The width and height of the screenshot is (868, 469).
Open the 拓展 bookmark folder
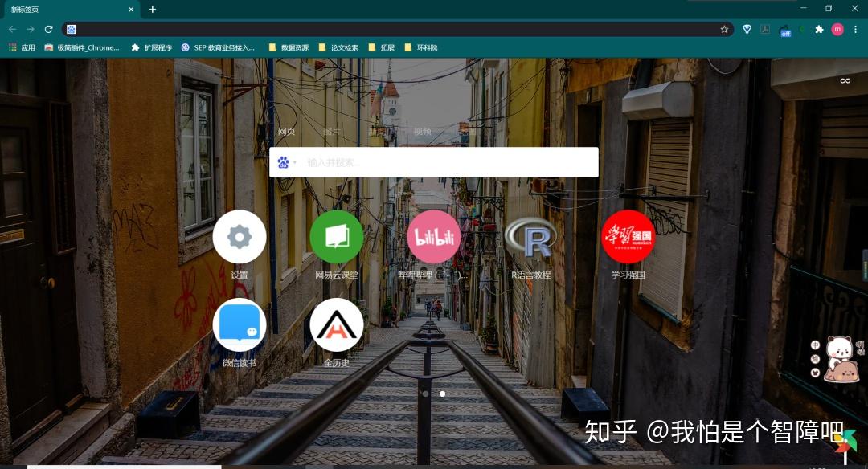click(x=382, y=47)
